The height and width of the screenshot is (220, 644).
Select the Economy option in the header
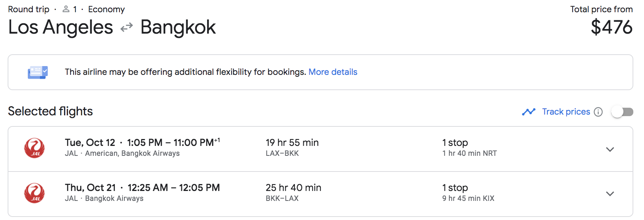106,8
